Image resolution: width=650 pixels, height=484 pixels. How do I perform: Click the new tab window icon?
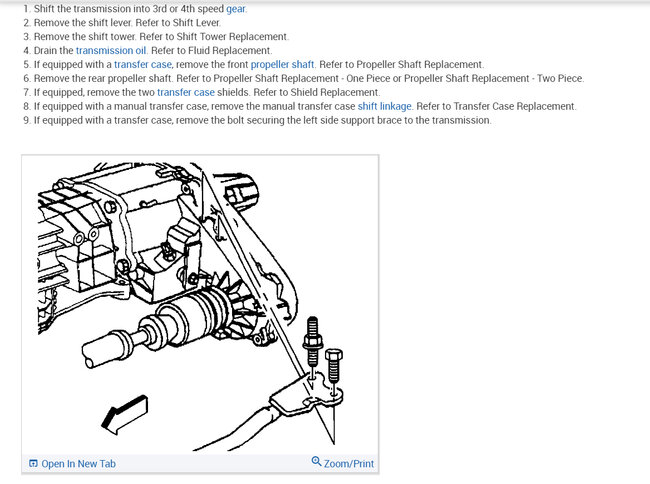tap(33, 463)
